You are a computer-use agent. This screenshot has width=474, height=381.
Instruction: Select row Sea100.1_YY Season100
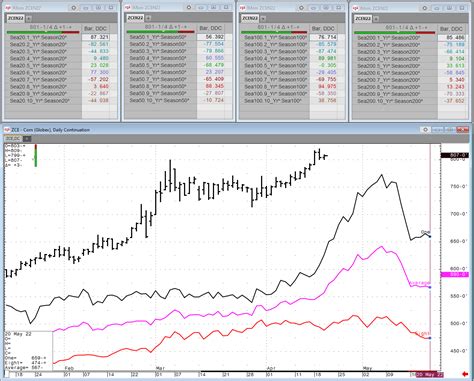275,37
